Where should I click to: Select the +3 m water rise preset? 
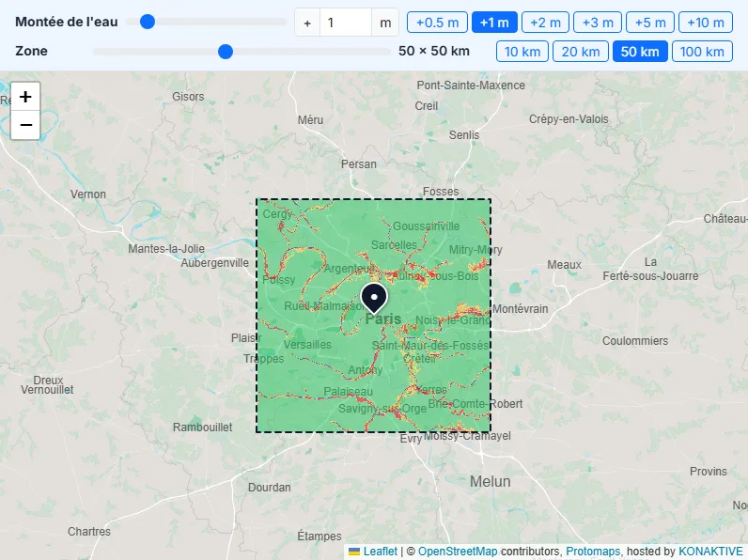point(598,23)
